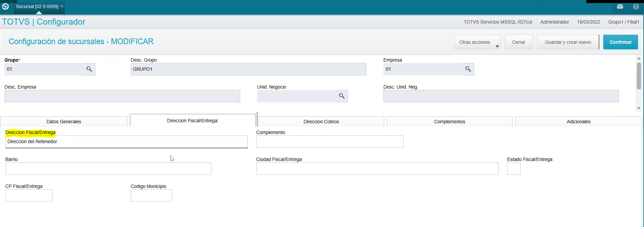Viewport: 644px width, 227px height.
Task: Click the Codigo Municipio field
Action: click(x=151, y=196)
